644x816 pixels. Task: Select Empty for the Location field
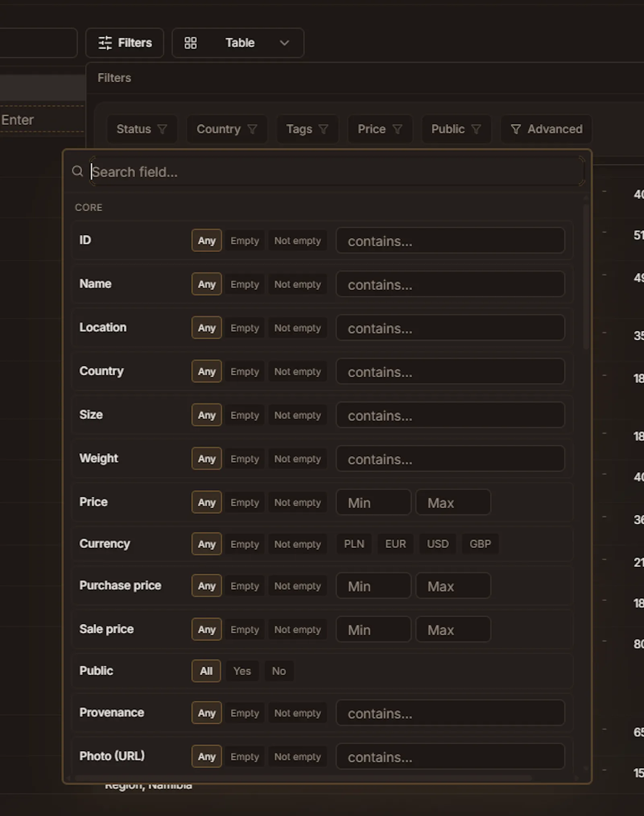(x=245, y=328)
